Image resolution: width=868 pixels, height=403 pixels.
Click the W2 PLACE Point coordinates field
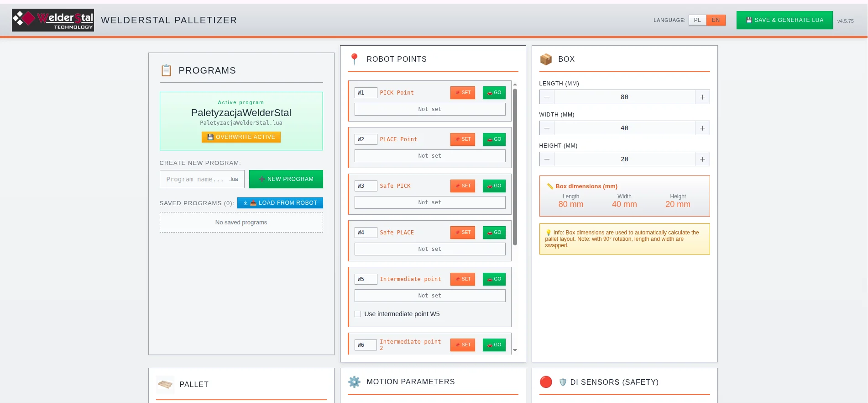[x=430, y=156]
